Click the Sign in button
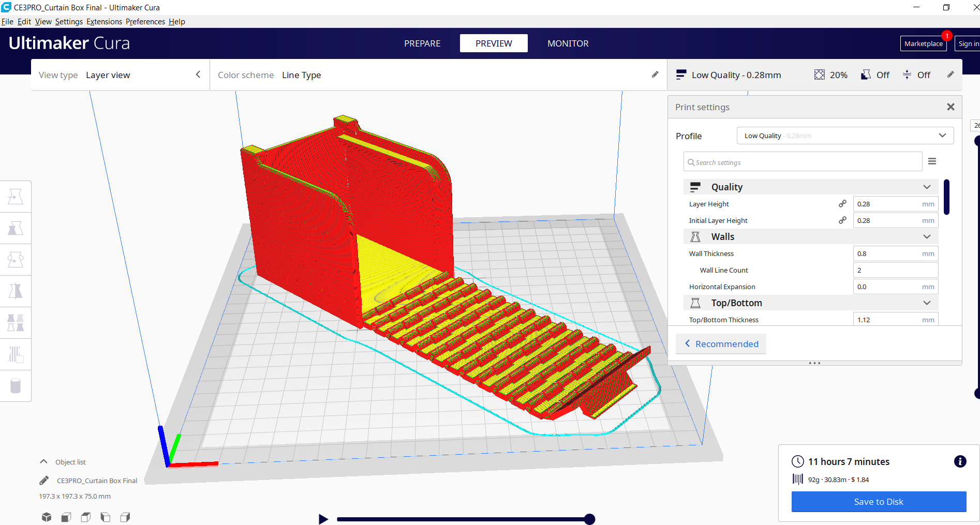Screen dimensions: 980x525 968,43
